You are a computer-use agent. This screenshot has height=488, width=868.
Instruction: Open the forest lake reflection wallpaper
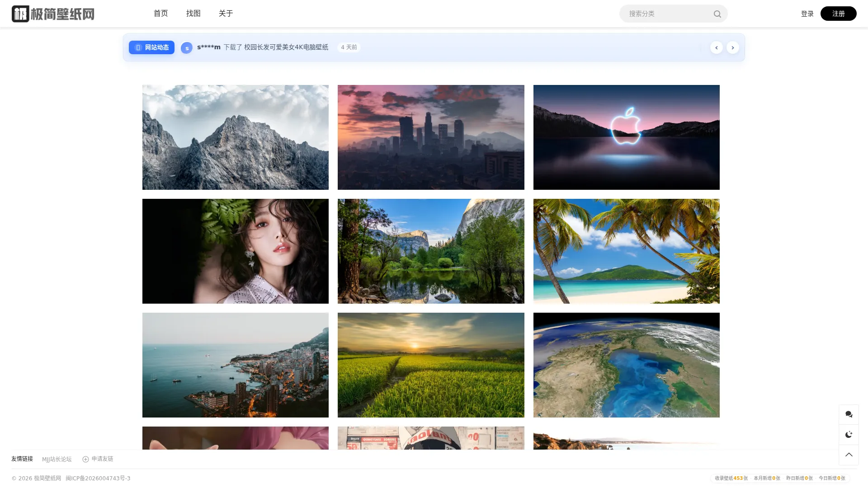pyautogui.click(x=431, y=251)
